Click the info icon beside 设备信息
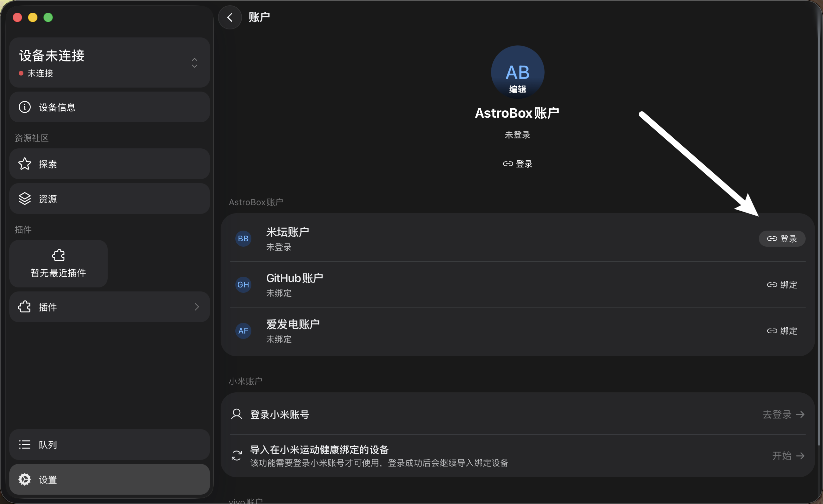The width and height of the screenshot is (823, 504). 25,107
